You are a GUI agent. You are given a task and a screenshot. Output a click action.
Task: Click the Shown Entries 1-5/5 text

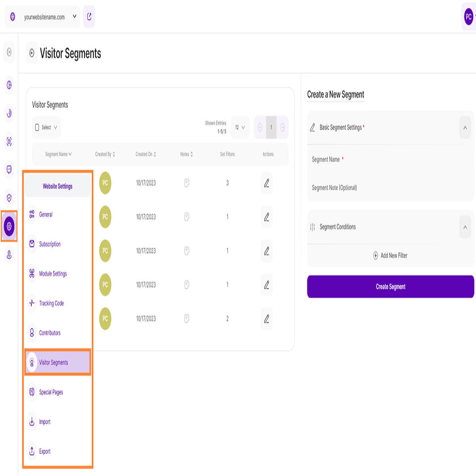[x=216, y=127]
